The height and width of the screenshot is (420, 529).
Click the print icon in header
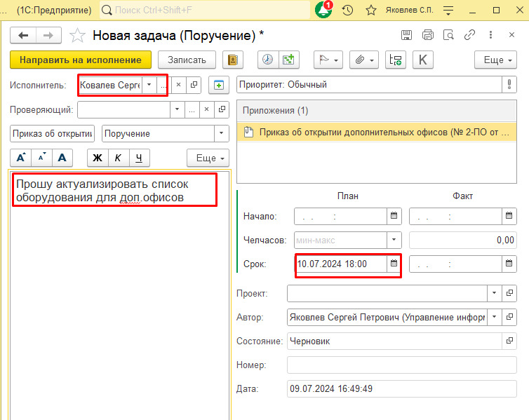427,35
